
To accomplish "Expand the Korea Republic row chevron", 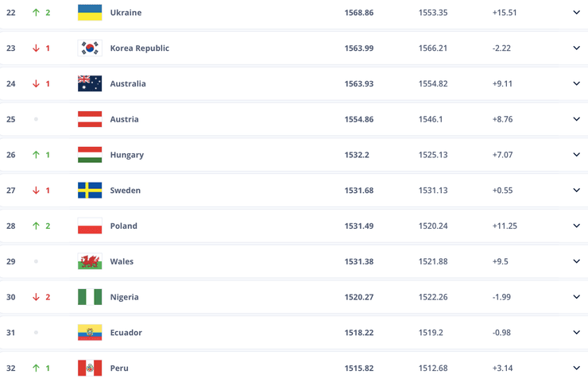I will [576, 48].
